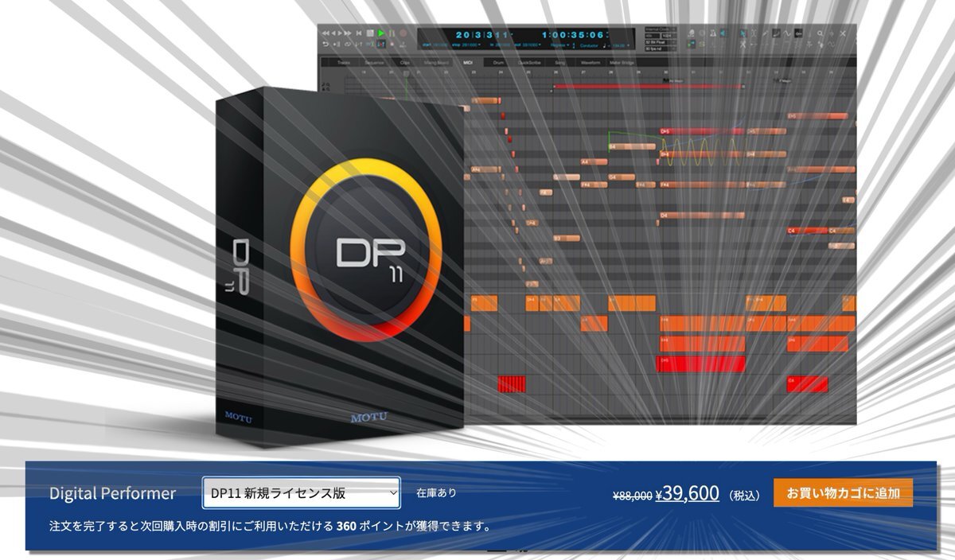Click the Digital Performer product label
Image resolution: width=955 pixels, height=560 pixels.
(x=112, y=493)
